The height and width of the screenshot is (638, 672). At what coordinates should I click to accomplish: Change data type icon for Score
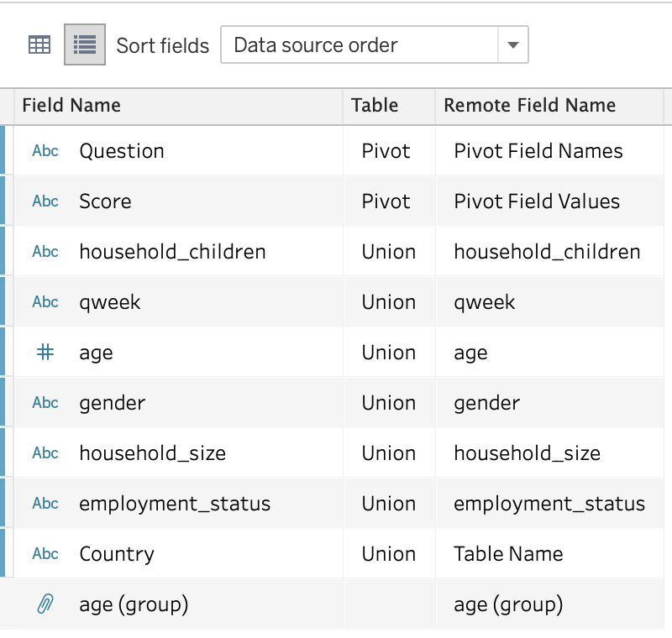45,201
